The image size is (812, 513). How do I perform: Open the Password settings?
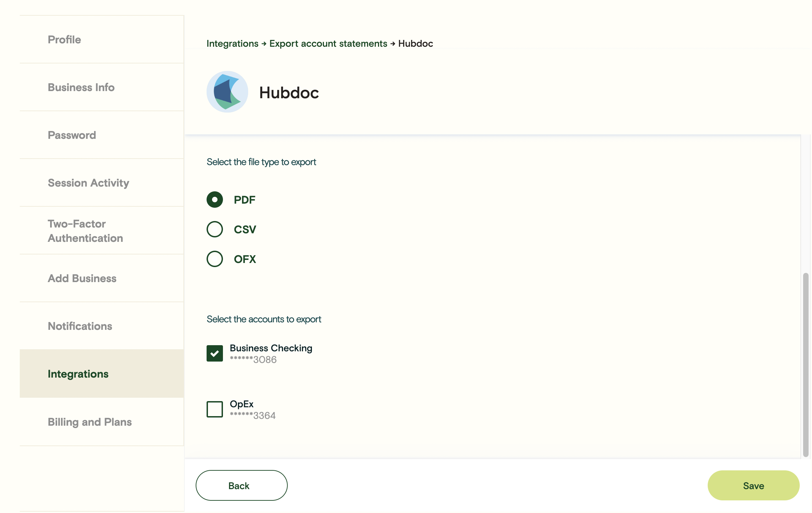point(72,135)
